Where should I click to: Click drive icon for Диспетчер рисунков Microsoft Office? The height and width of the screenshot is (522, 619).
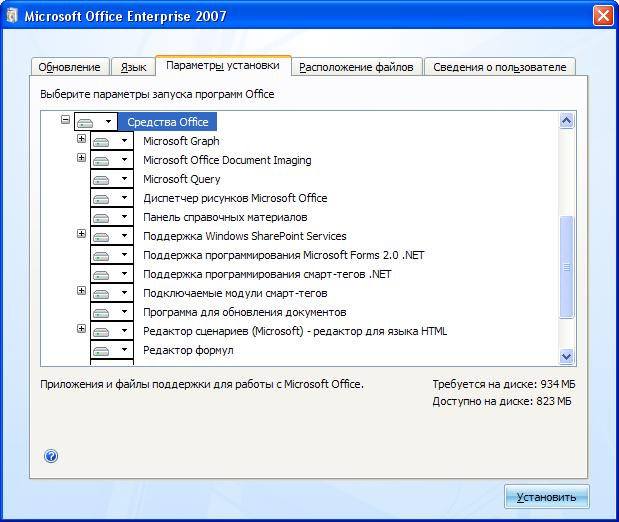(x=101, y=199)
